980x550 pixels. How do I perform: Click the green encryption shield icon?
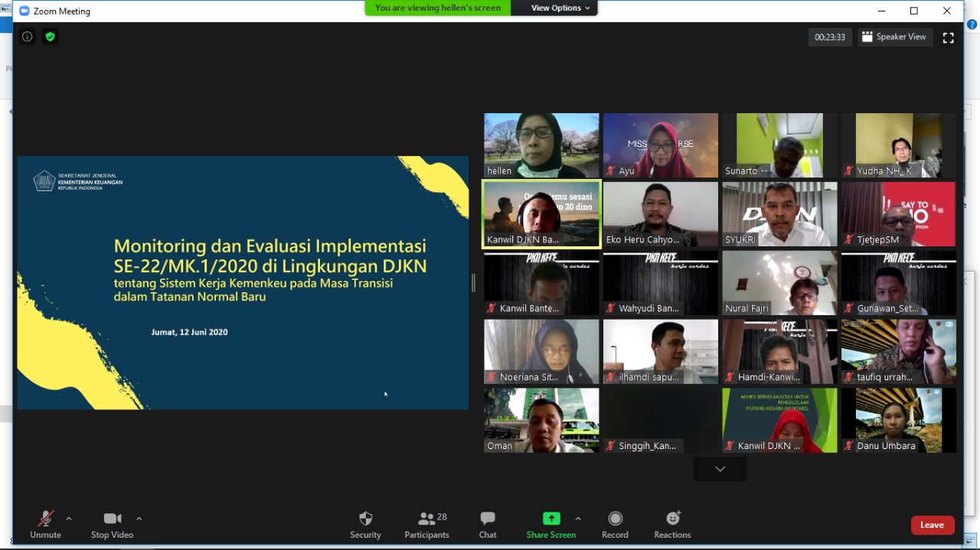[50, 37]
